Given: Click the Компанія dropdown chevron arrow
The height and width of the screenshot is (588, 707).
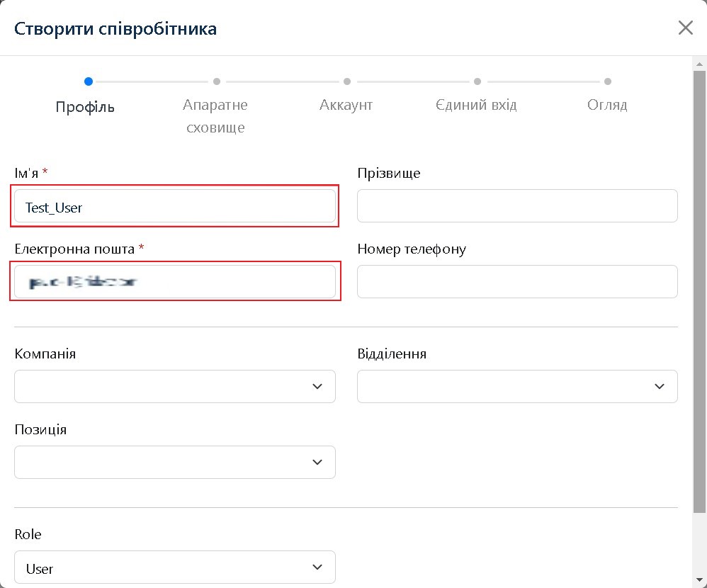Looking at the screenshot, I should pyautogui.click(x=317, y=386).
